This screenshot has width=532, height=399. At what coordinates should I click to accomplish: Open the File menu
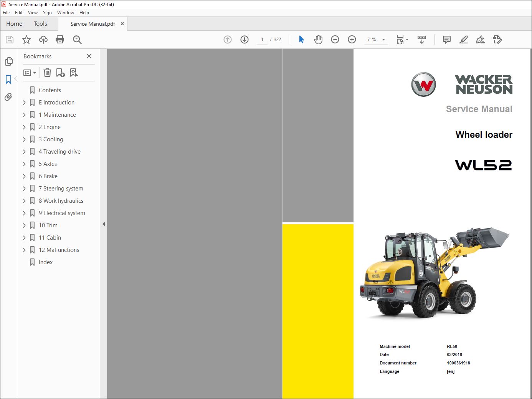[x=6, y=13]
